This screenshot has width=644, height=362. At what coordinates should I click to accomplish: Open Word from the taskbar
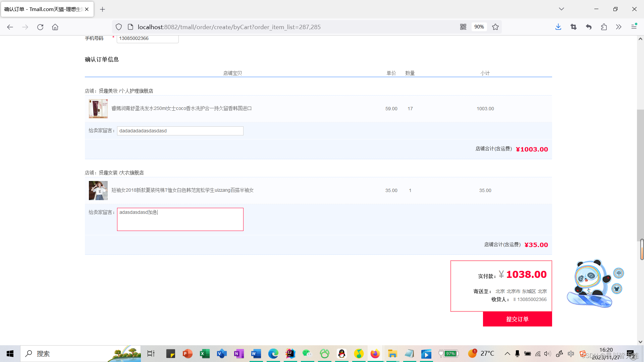pyautogui.click(x=256, y=354)
